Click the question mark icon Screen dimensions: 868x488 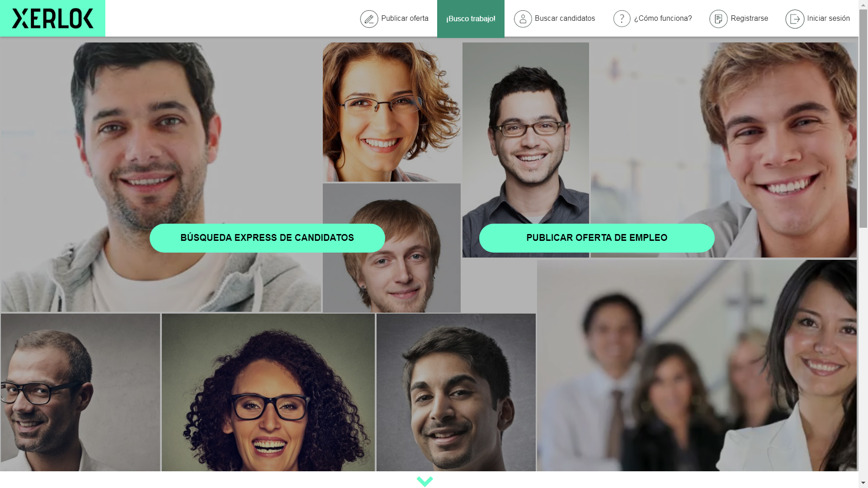point(622,19)
